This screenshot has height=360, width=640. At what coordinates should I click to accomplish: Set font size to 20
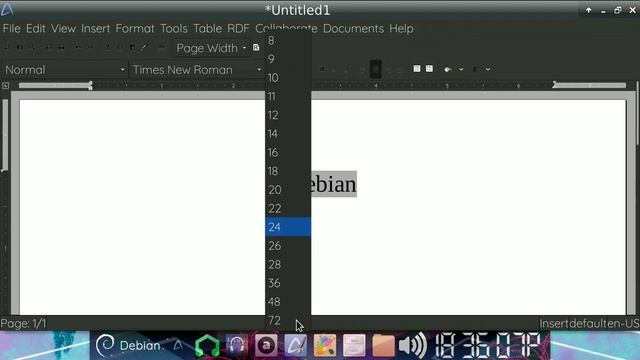pyautogui.click(x=288, y=190)
